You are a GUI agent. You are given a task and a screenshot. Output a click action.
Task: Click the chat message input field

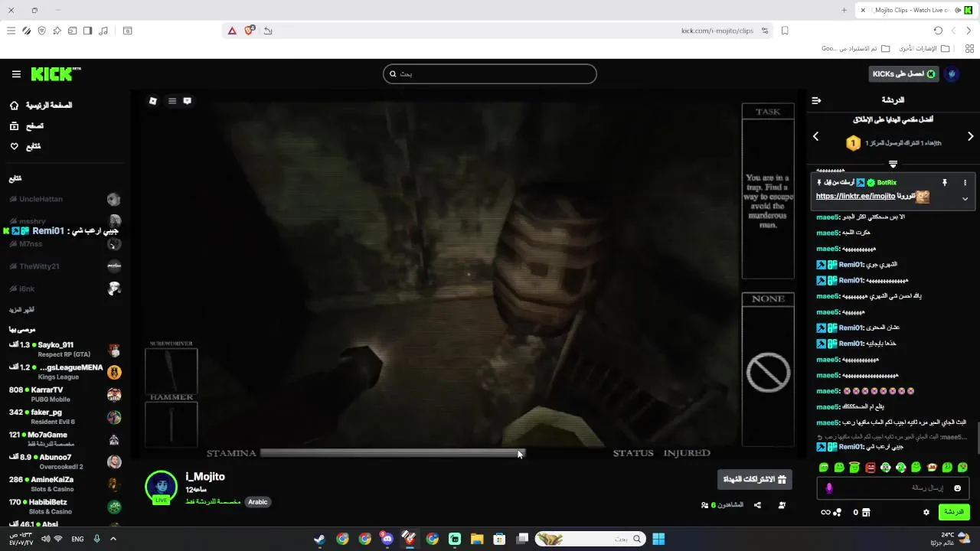pos(893,487)
